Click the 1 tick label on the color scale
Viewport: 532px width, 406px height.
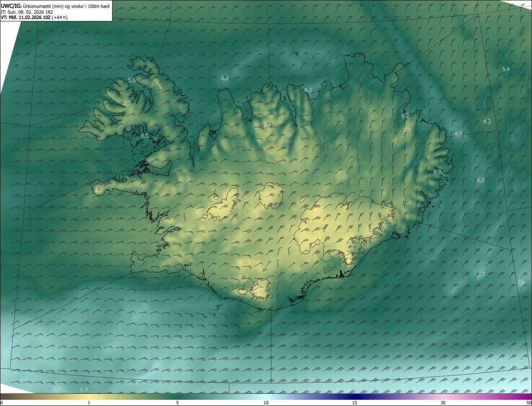pyautogui.click(x=89, y=403)
